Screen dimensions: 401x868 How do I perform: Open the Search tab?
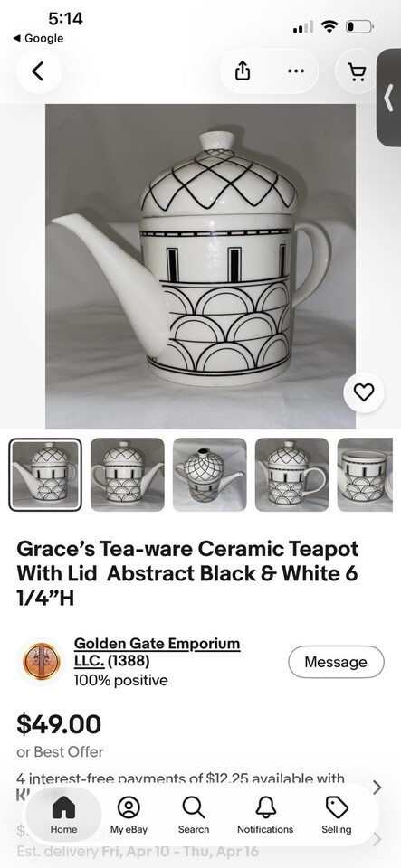coord(194,815)
